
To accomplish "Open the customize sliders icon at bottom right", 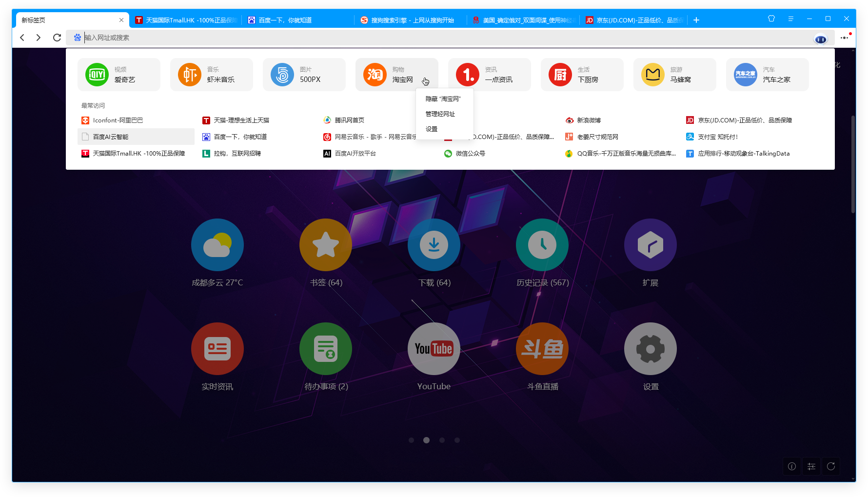I will click(811, 466).
